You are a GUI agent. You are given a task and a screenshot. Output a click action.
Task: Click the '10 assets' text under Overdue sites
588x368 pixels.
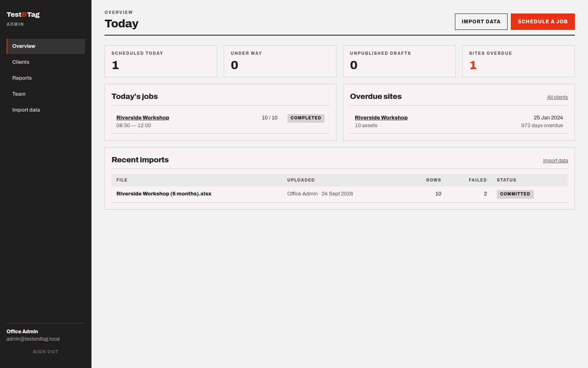click(x=366, y=126)
